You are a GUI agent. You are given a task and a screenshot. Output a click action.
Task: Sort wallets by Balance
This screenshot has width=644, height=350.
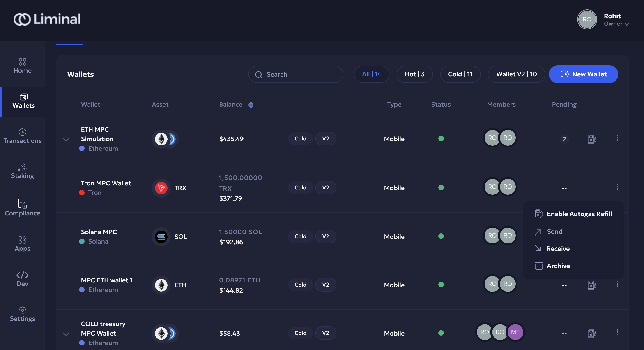[x=251, y=105]
